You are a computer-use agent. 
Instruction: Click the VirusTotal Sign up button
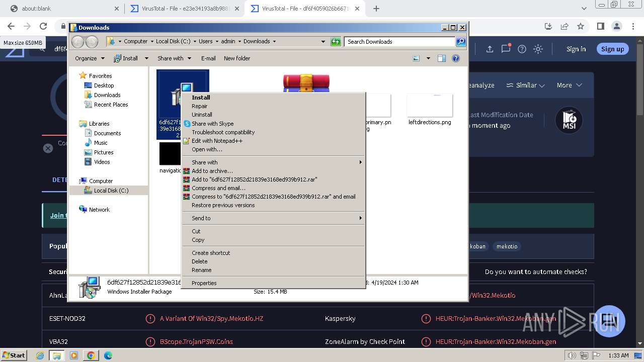pos(612,49)
